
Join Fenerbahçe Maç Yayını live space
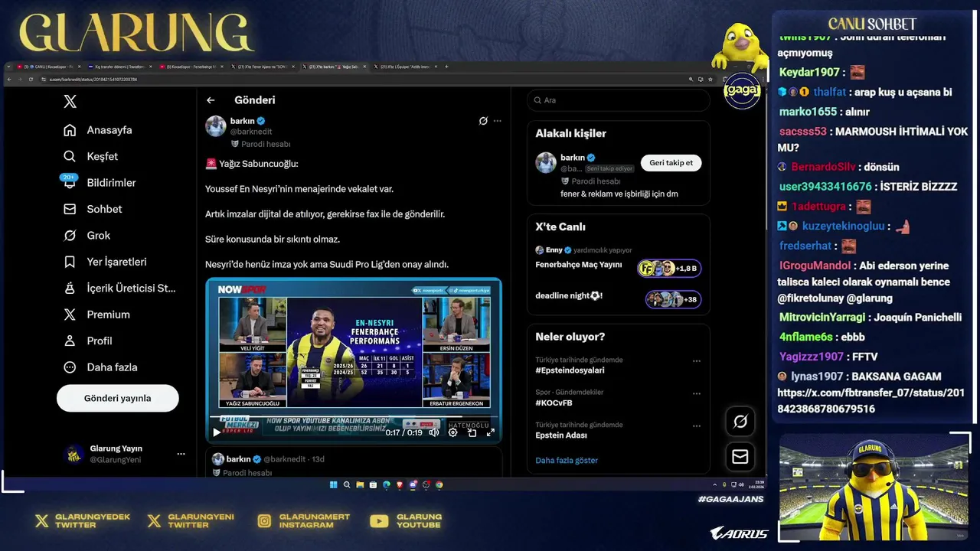pos(619,261)
